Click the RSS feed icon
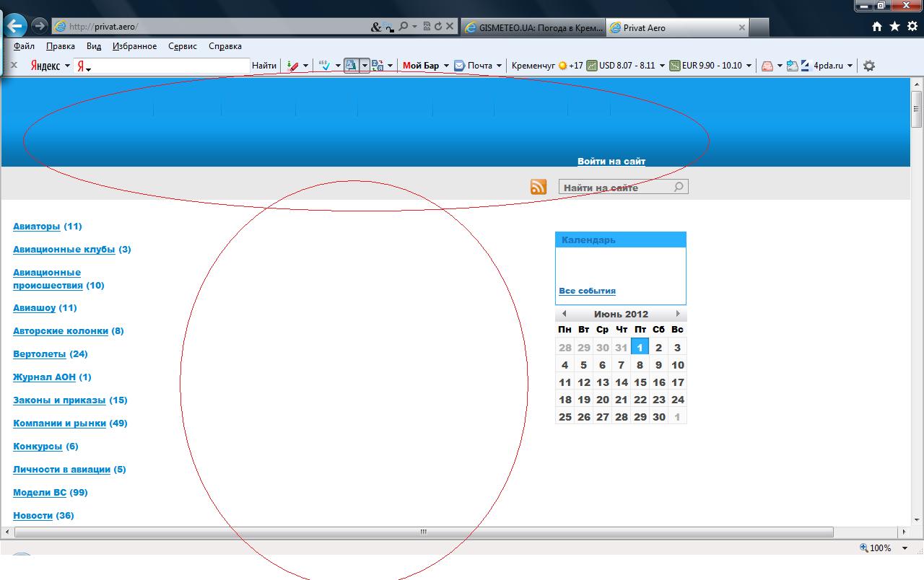 (539, 188)
